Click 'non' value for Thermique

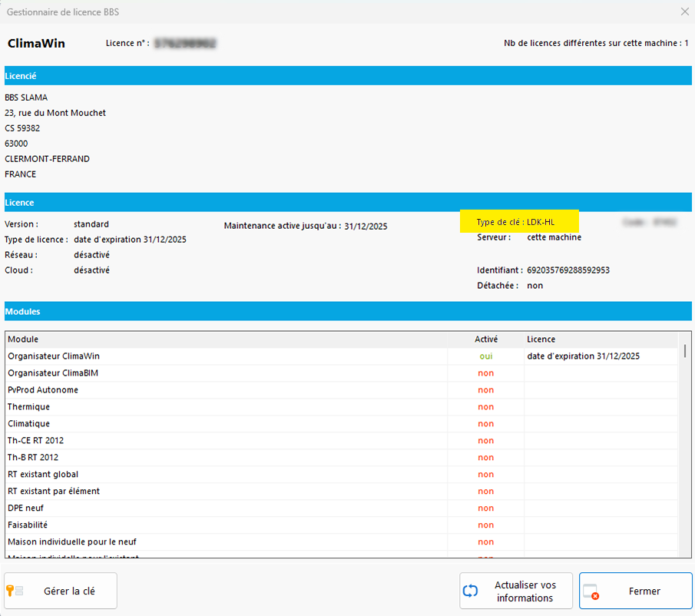(486, 406)
